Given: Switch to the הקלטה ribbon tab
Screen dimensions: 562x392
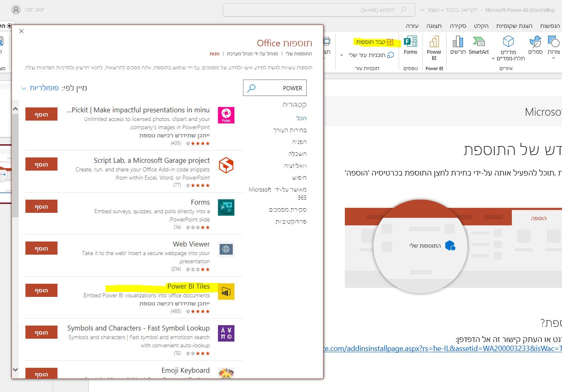Looking at the screenshot, I should tap(481, 26).
